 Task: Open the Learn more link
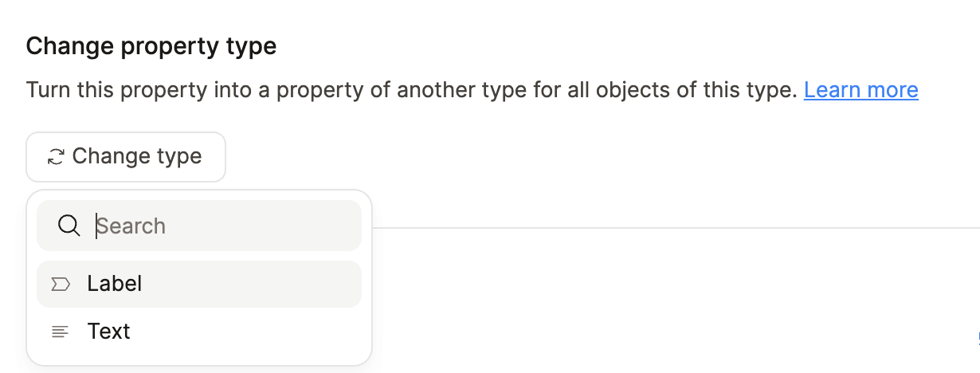(x=860, y=90)
